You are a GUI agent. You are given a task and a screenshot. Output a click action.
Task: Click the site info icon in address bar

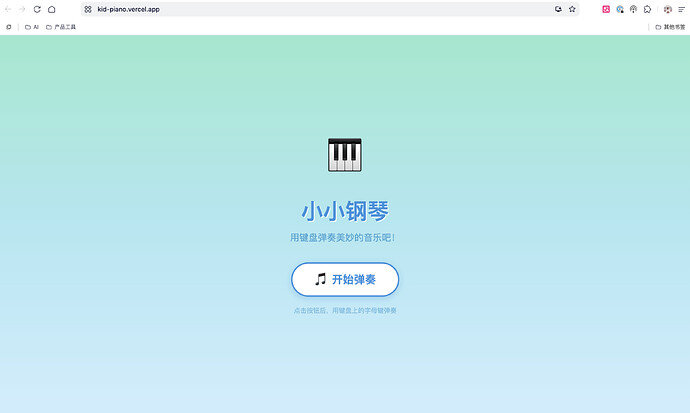click(x=88, y=9)
